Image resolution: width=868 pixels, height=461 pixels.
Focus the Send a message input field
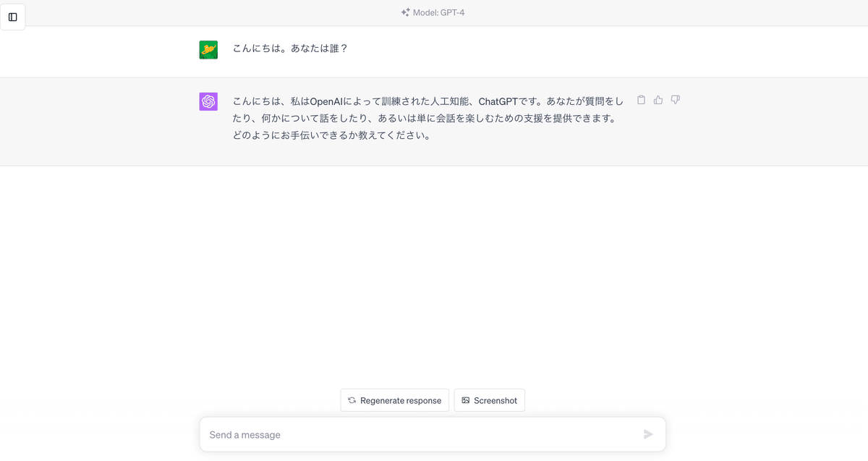pyautogui.click(x=433, y=434)
